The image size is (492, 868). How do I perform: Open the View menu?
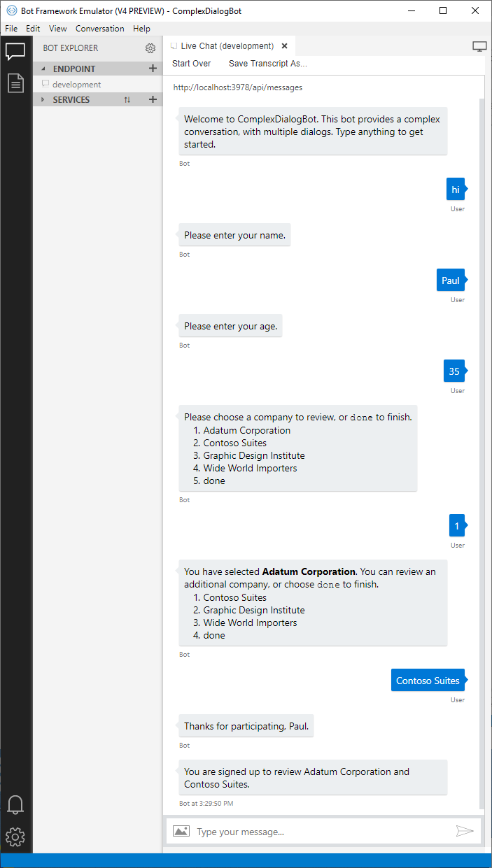point(58,29)
